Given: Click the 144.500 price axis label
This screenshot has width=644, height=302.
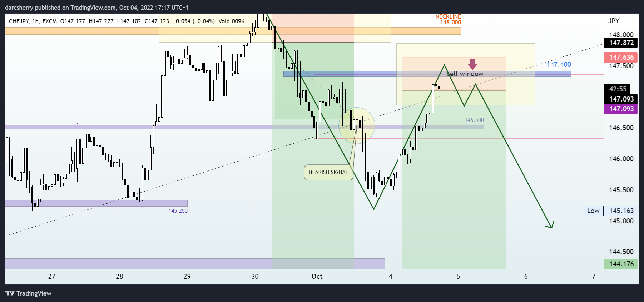Looking at the screenshot, I should tap(621, 252).
